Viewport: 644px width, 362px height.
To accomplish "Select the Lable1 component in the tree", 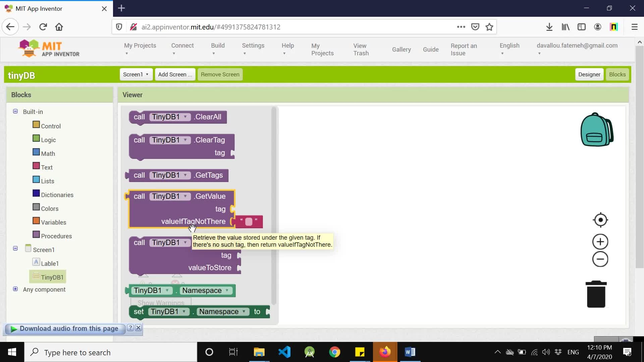I will click(46, 263).
